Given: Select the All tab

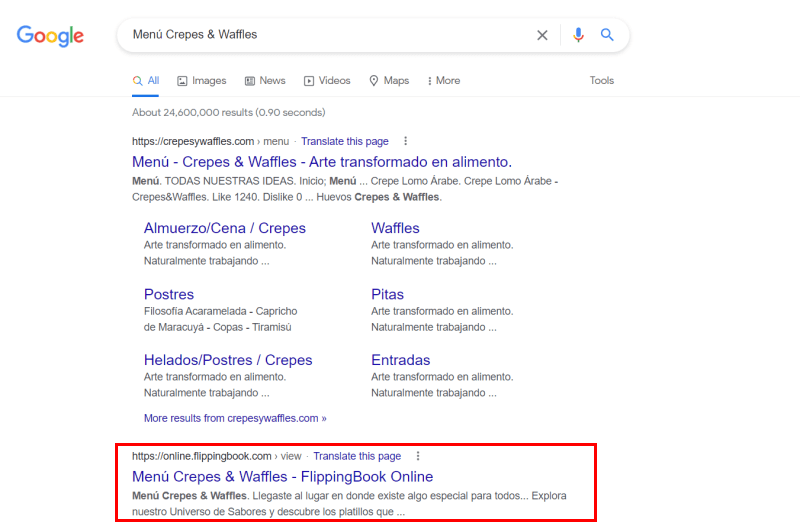Looking at the screenshot, I should (x=146, y=81).
